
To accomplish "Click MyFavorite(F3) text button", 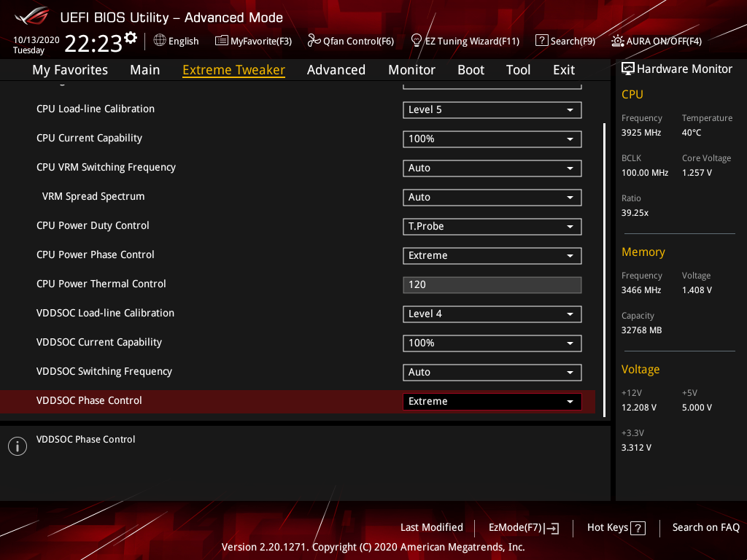I will (261, 42).
